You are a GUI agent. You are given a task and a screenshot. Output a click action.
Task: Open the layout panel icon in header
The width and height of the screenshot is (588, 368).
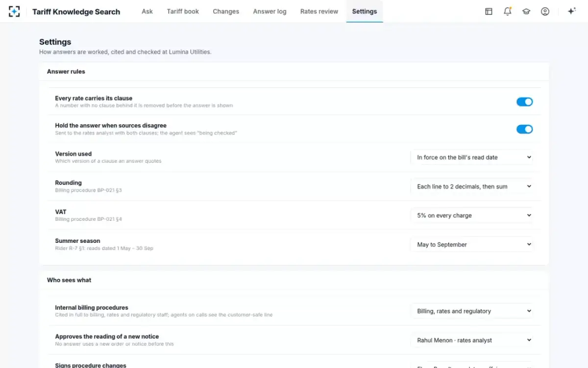coord(489,11)
